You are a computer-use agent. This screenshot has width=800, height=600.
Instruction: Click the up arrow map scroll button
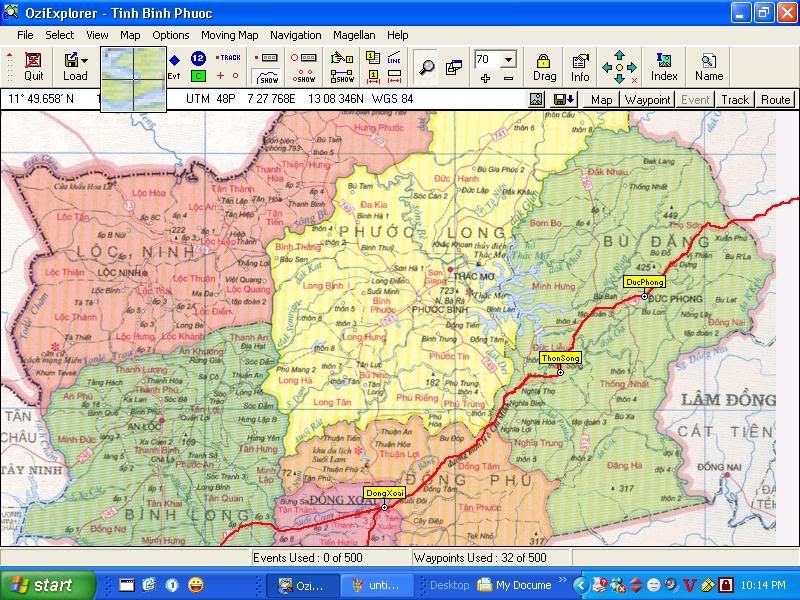coord(619,55)
